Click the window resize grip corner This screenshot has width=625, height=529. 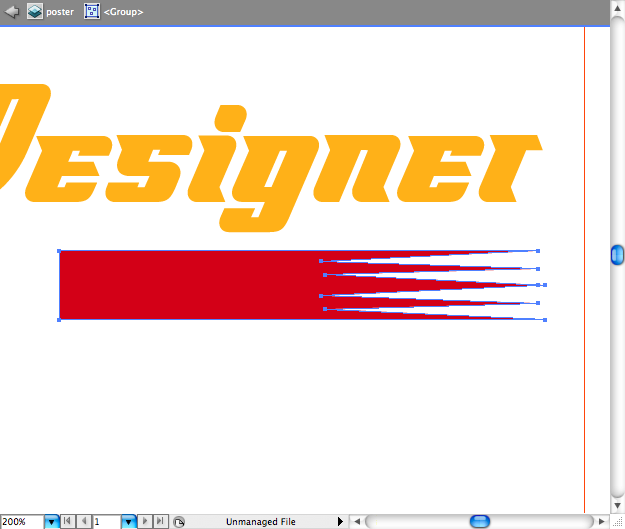pos(617,522)
